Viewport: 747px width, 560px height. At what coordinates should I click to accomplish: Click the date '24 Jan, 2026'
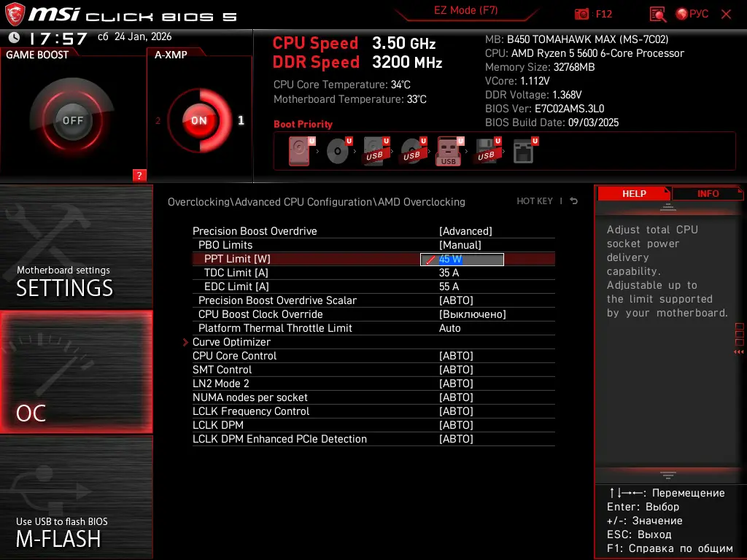(143, 36)
